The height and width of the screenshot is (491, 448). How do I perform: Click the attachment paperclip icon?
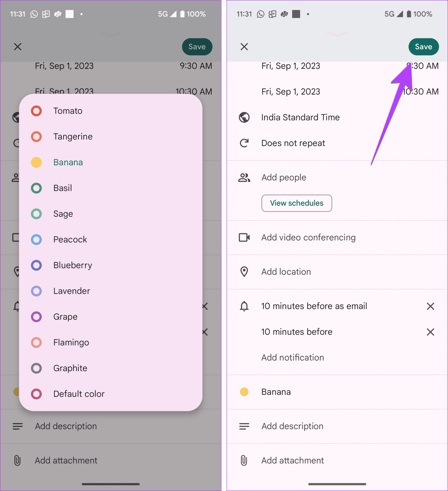(x=244, y=460)
